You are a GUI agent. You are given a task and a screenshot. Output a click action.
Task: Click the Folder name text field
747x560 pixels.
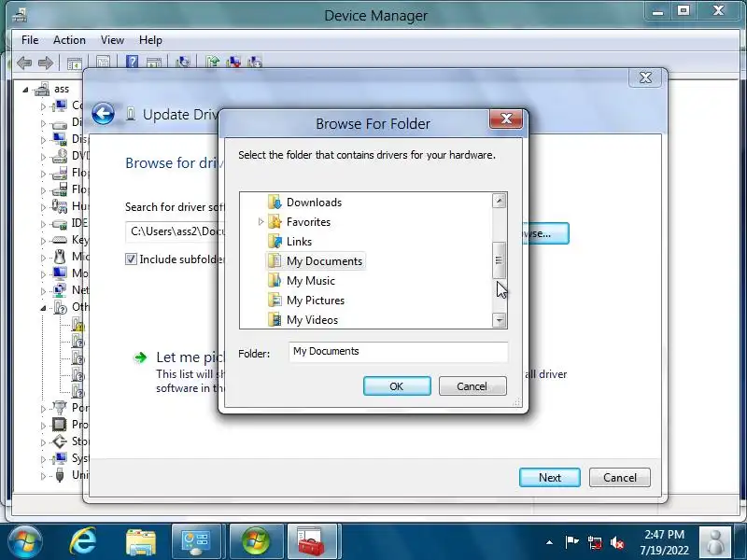point(399,352)
